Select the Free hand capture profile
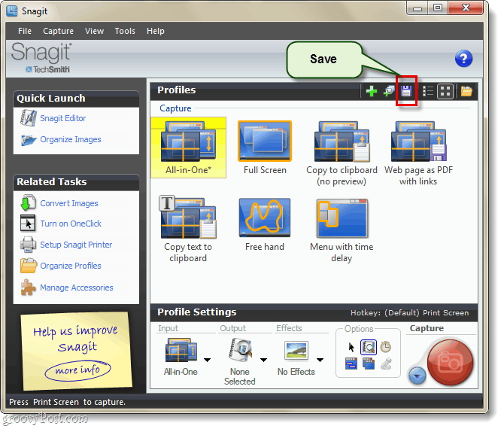This screenshot has height=429, width=504. coord(265,224)
